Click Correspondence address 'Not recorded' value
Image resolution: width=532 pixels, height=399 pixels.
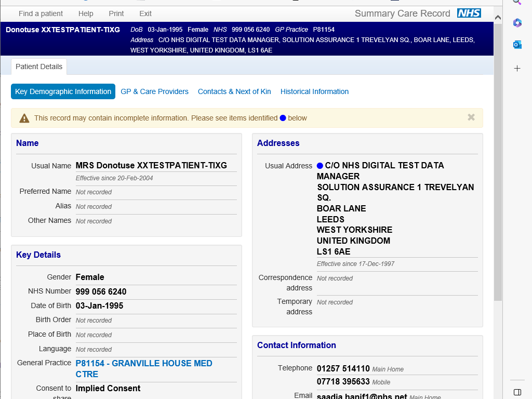tap(335, 278)
